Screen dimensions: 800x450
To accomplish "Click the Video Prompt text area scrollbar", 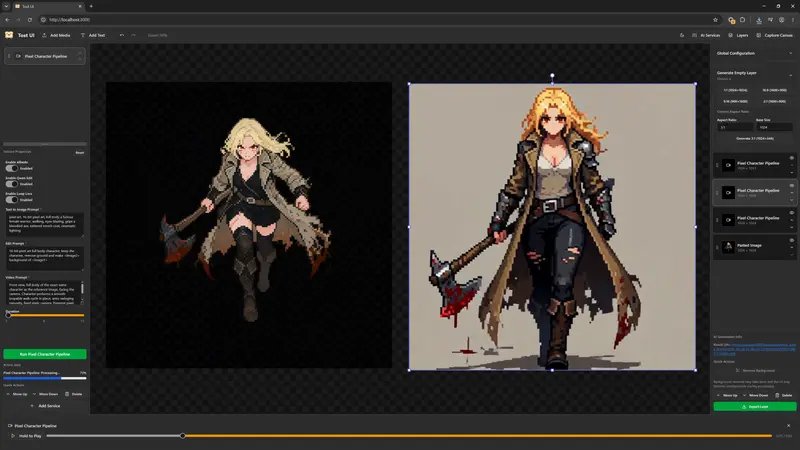I will [82, 288].
